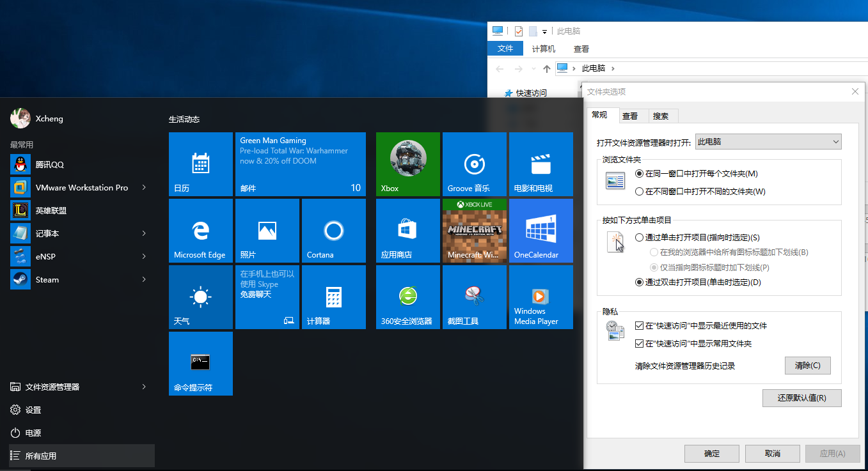Open the 照片 photos tile
This screenshot has height=471, width=868.
267,231
